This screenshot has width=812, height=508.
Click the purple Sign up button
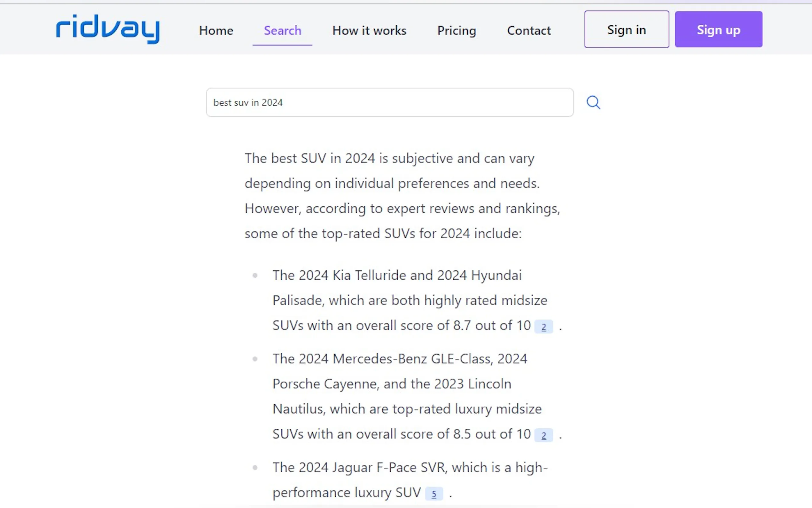[x=718, y=29]
